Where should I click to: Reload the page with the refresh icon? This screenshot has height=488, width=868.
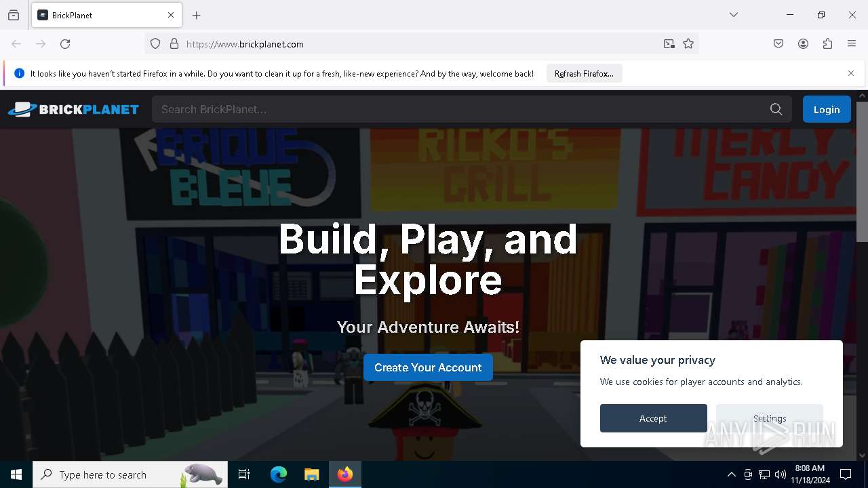[x=65, y=44]
